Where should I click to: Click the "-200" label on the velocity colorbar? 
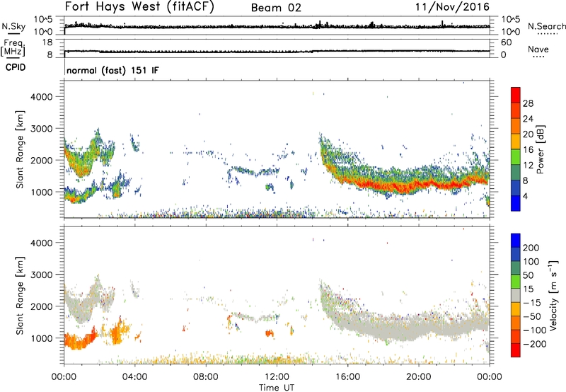click(535, 344)
